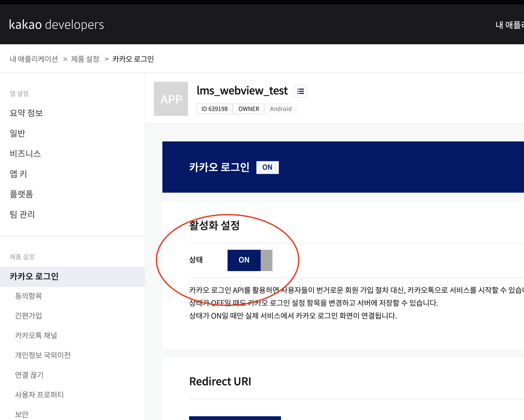
Task: Click the 제품 설정 breadcrumb link
Action: coord(85,59)
